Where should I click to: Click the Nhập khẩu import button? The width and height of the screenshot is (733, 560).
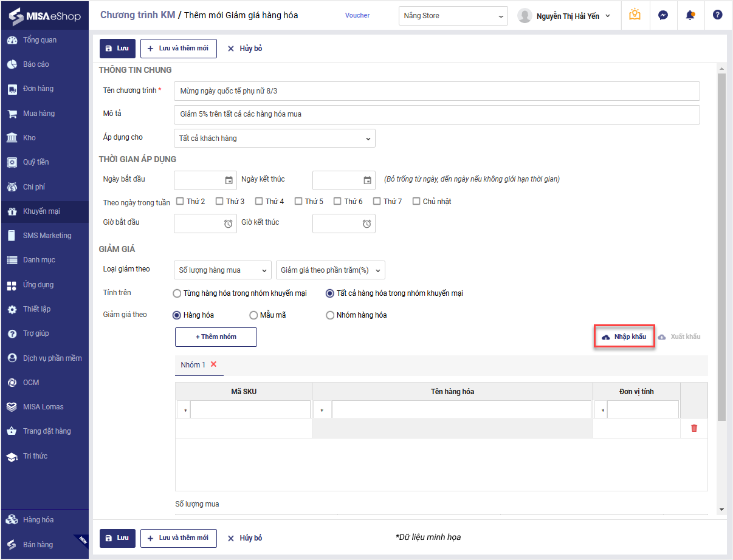624,336
